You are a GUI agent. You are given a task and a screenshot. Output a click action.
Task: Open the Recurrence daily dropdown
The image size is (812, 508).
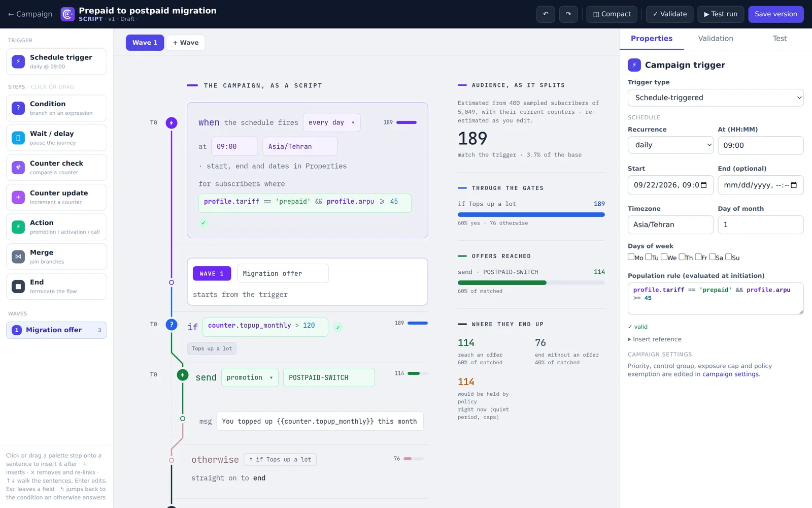click(671, 145)
